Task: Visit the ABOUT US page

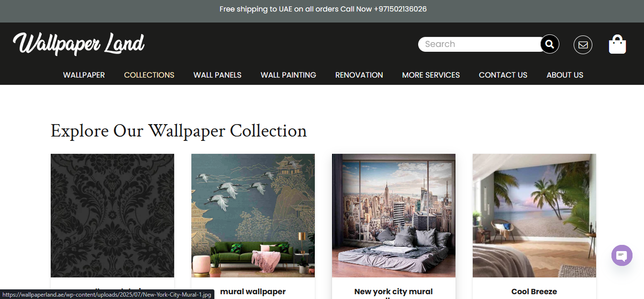Action: point(565,75)
